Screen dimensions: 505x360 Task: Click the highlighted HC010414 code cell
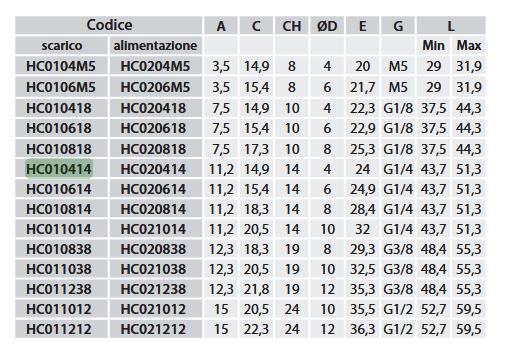coord(59,169)
